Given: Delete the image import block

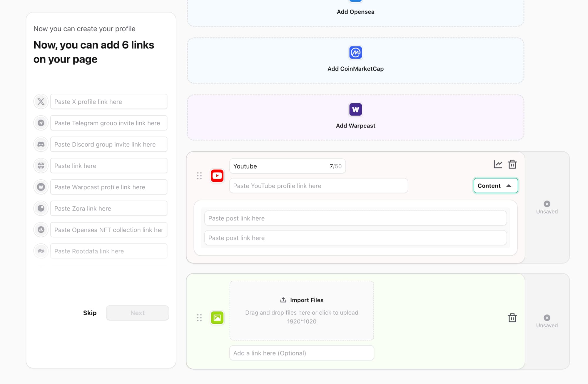Looking at the screenshot, I should coord(512,318).
